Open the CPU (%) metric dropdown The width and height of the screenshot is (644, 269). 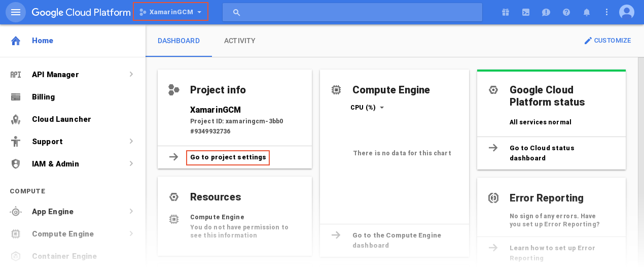coord(368,108)
